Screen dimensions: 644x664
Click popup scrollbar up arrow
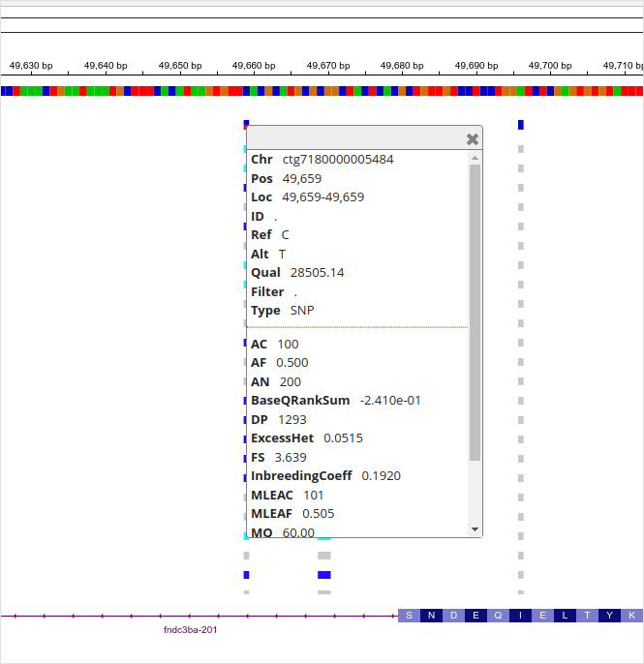coord(475,158)
